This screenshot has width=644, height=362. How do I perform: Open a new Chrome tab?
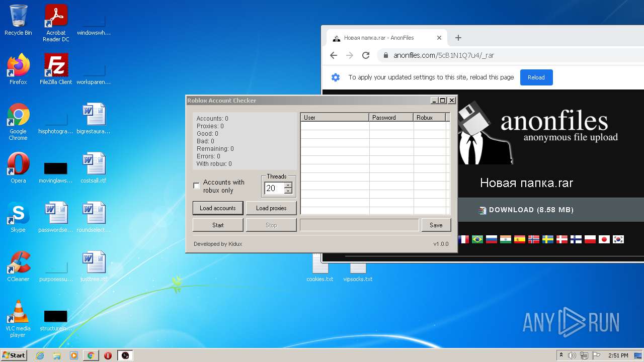pos(458,38)
